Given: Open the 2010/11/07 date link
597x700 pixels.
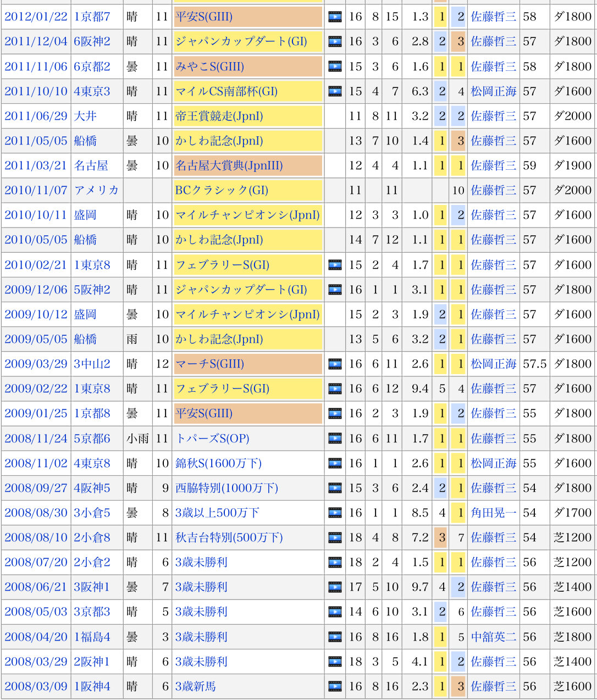Looking at the screenshot, I should pos(36,190).
